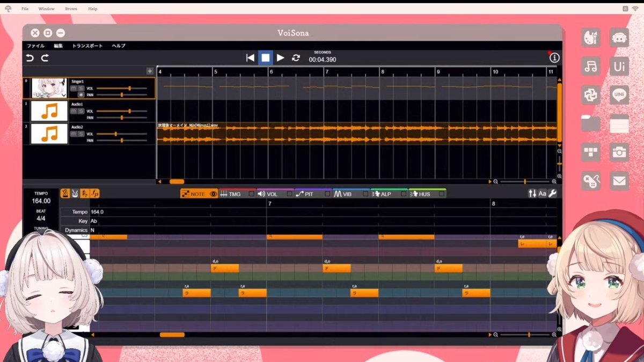Open the LINE desktop icon

tap(619, 95)
